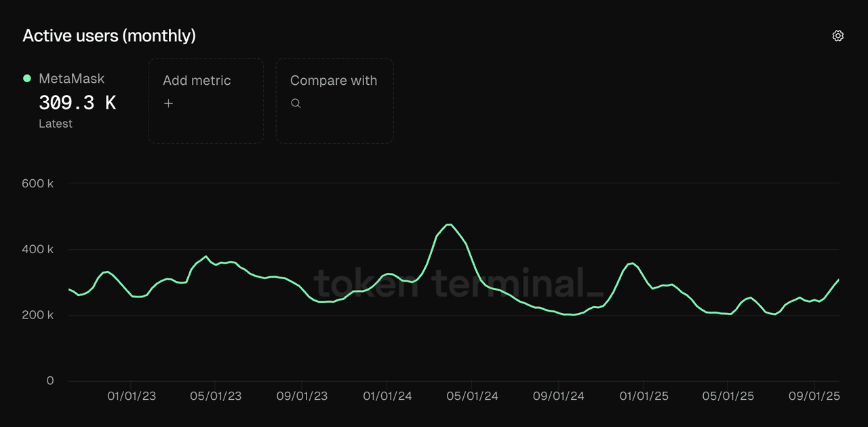
Task: Open the Compare with selector
Action: tap(334, 100)
